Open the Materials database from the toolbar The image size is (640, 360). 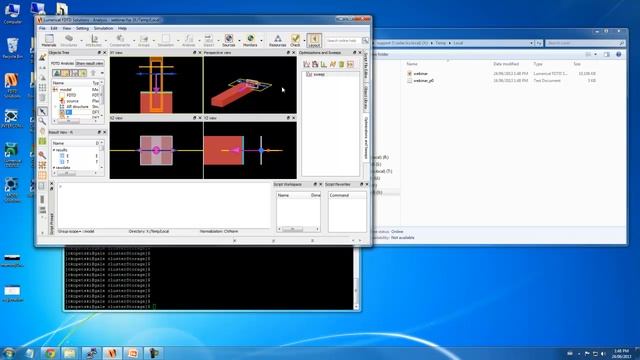49,40
